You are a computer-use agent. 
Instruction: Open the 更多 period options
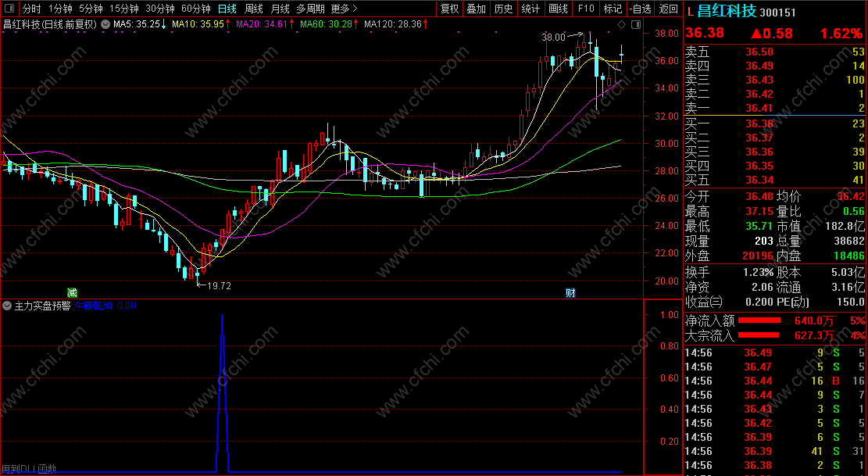point(344,9)
